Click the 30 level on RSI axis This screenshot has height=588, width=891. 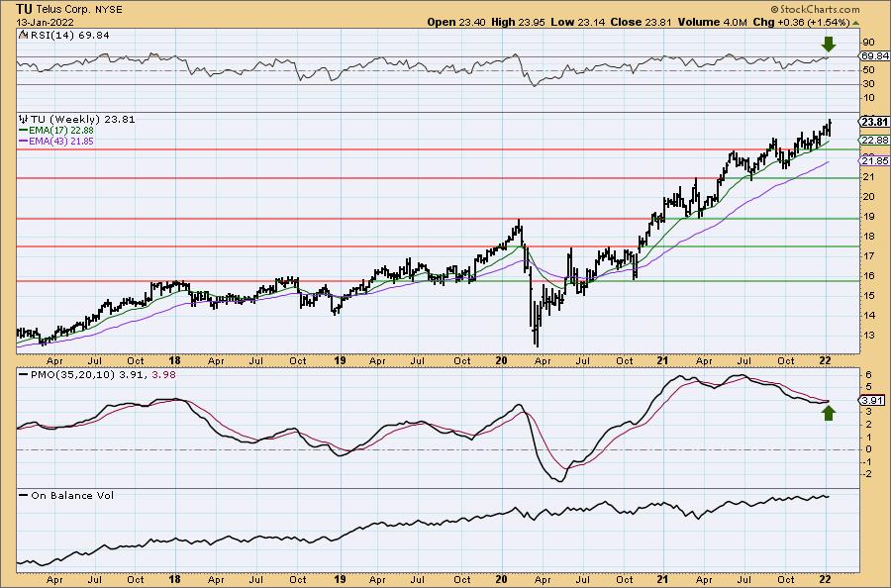[867, 84]
